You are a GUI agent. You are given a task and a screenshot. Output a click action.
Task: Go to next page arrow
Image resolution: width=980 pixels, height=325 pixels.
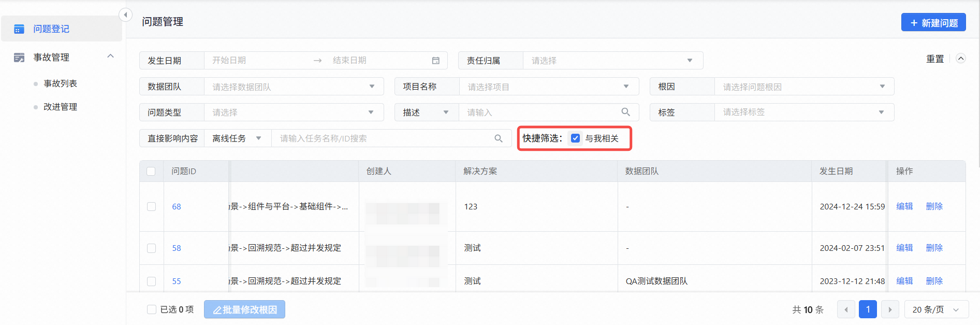(890, 309)
